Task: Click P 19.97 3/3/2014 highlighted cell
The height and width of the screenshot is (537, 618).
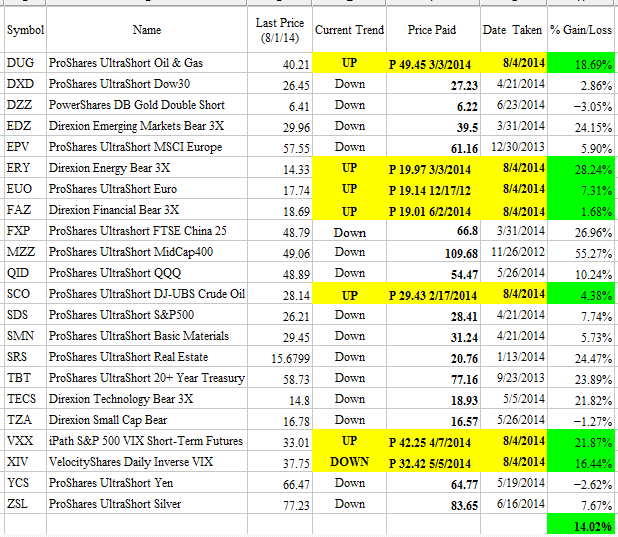Action: point(433,168)
